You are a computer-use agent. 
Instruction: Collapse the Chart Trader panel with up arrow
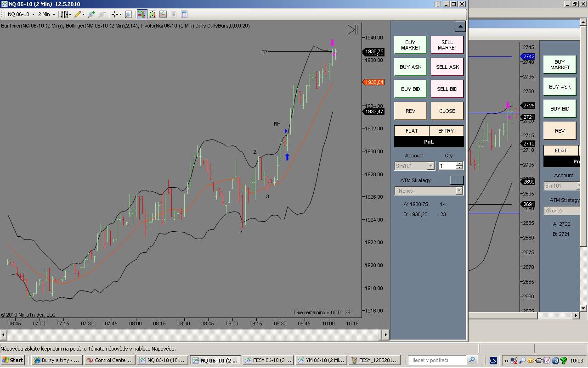460,27
